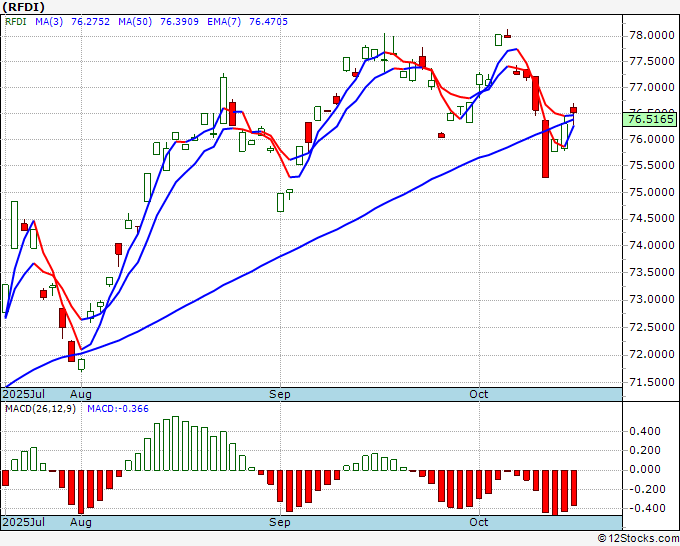Click the 74.5000 price axis label
The image size is (680, 546).
(x=651, y=218)
